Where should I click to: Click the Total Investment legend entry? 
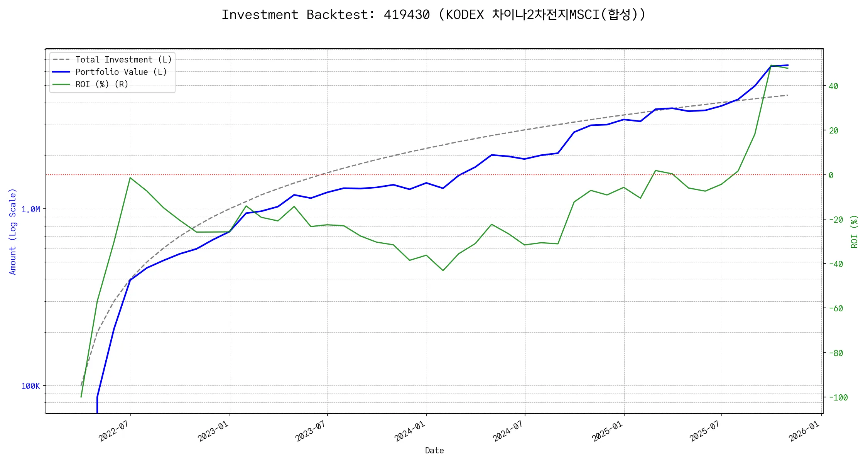123,60
